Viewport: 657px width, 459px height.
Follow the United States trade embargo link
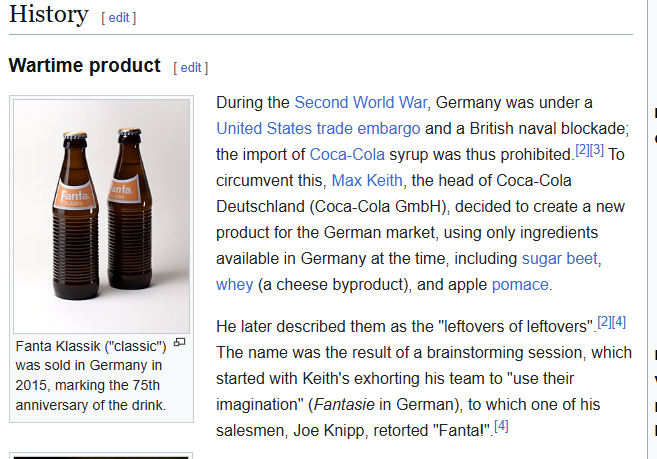coord(318,129)
